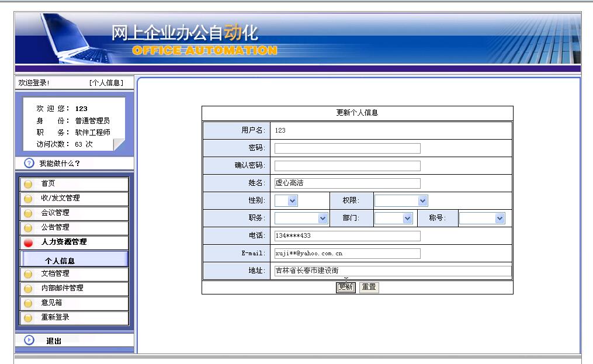Focus the 确认密码 input field

(347, 166)
